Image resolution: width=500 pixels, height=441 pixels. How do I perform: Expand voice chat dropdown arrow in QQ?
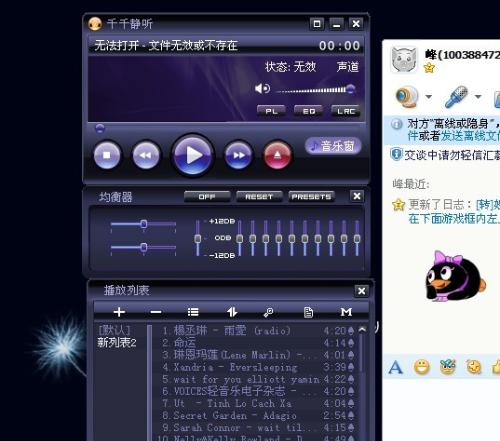pyautogui.click(x=478, y=97)
